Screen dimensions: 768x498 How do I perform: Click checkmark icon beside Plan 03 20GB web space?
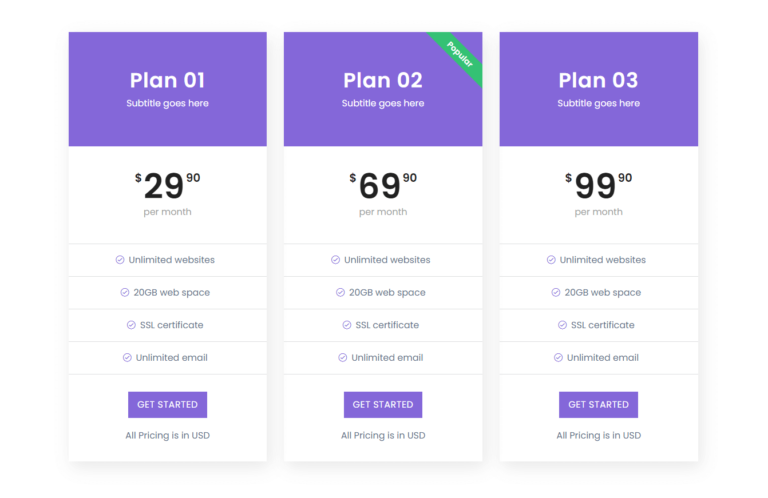point(556,293)
